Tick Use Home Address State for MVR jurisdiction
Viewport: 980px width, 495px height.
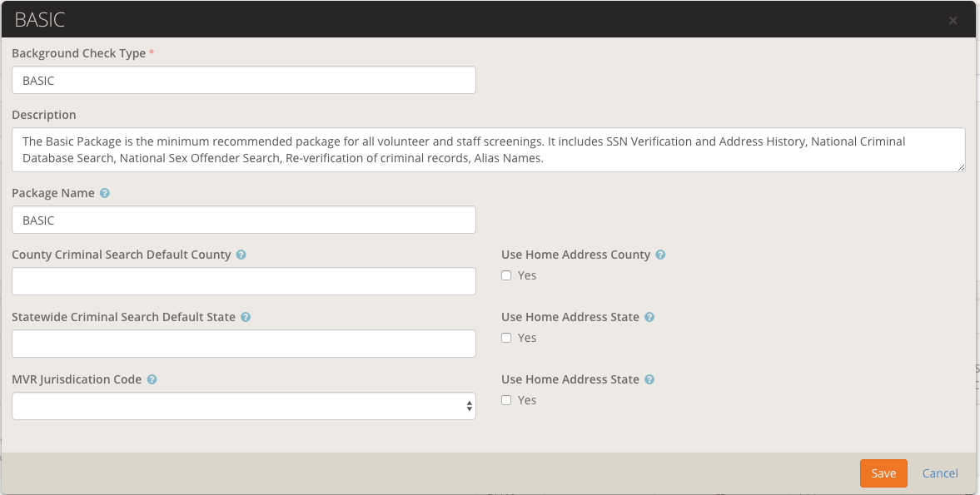[x=506, y=400]
